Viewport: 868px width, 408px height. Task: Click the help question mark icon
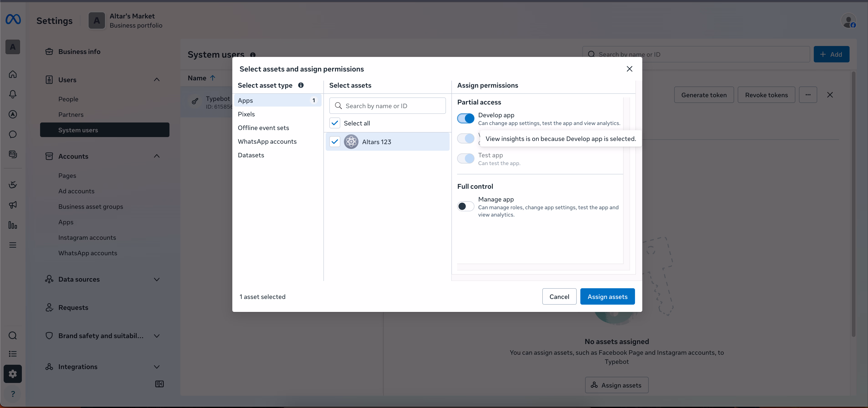13,394
